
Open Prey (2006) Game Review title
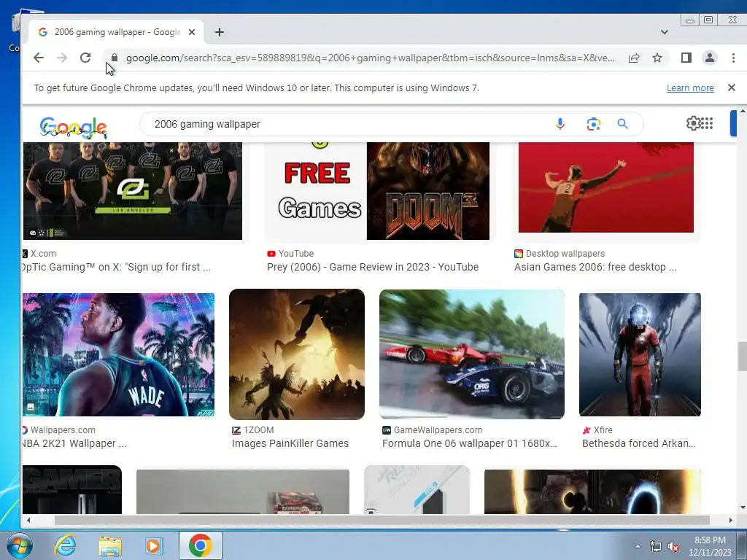(x=373, y=267)
